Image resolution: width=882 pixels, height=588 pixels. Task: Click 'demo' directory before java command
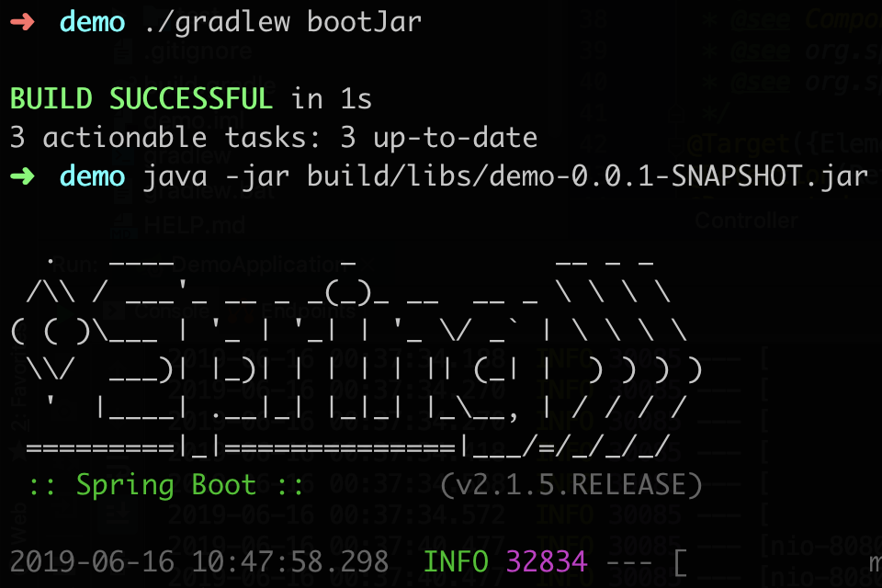tap(92, 176)
